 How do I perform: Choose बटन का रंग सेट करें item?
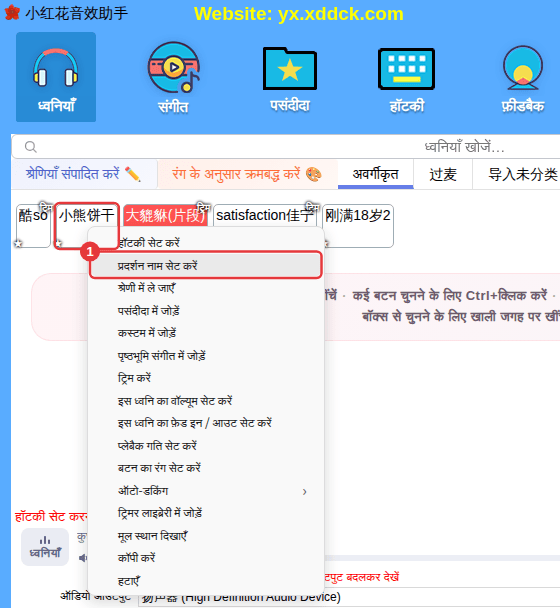206,468
